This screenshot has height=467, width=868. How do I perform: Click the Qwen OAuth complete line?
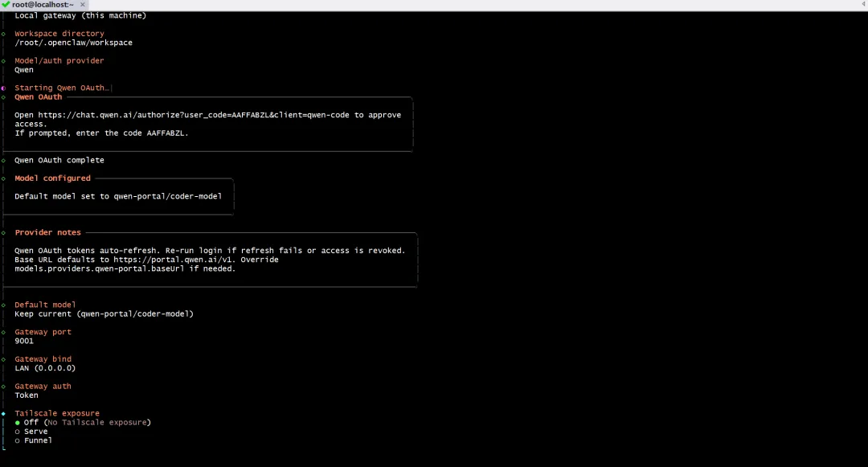coord(59,161)
